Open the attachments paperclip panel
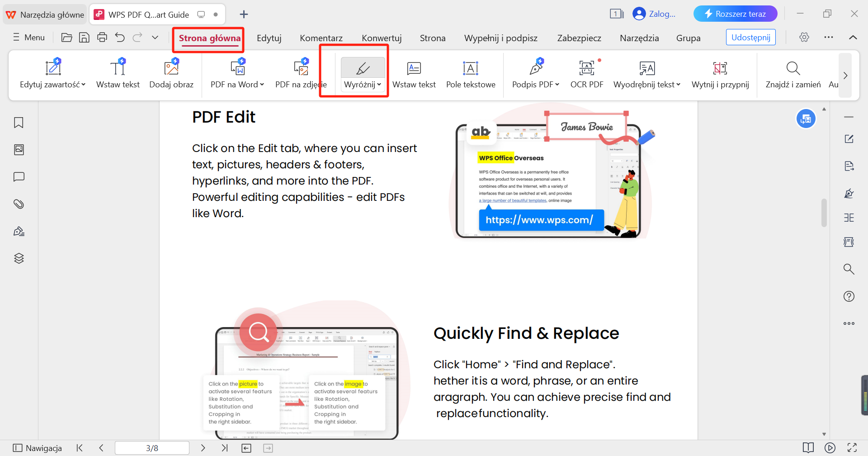 [19, 204]
